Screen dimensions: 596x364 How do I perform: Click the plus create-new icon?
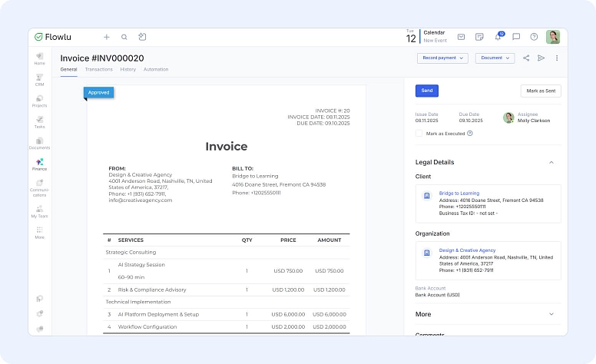107,37
